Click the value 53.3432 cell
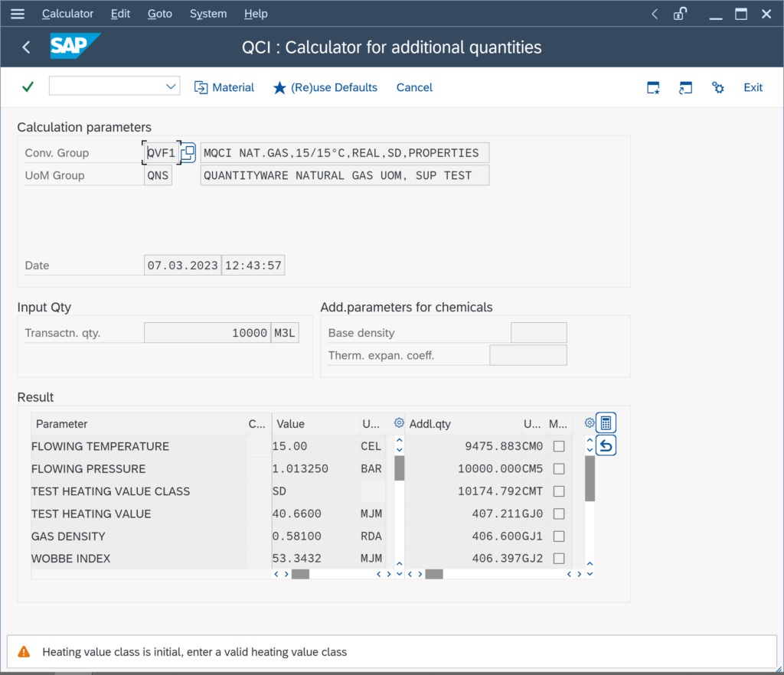Screen dimensions: 784x675 pos(315,558)
